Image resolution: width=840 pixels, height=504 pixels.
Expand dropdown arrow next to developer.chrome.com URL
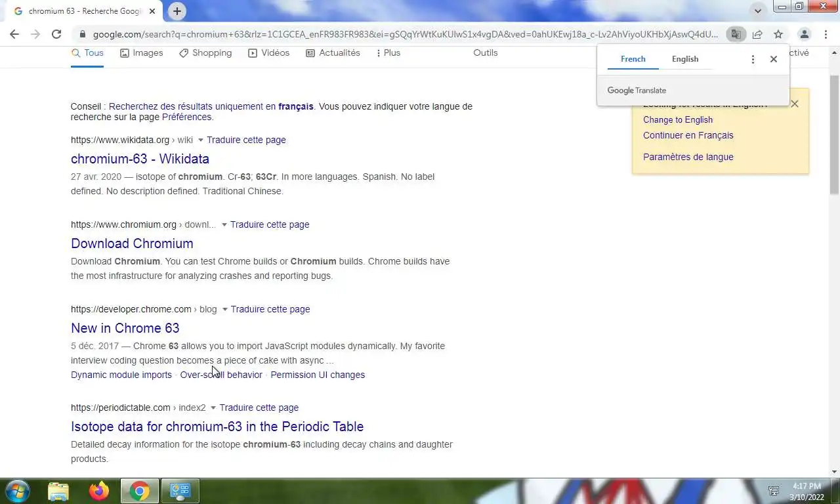pos(225,309)
